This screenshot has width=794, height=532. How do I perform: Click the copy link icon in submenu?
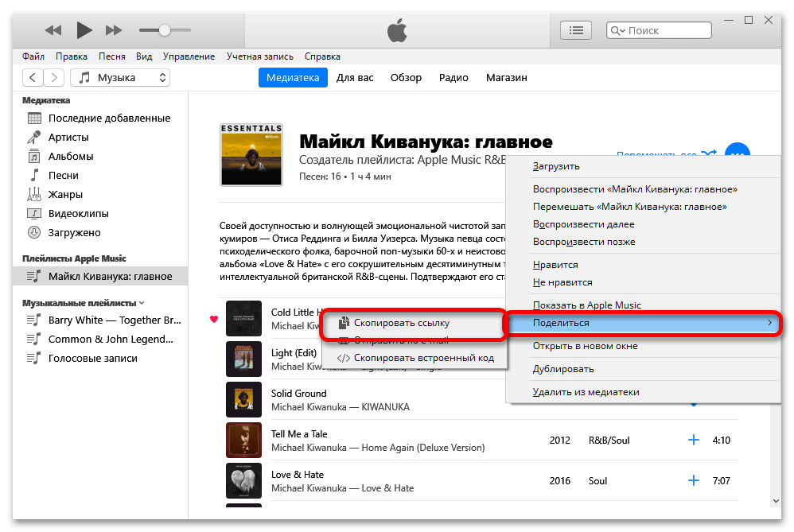(344, 322)
